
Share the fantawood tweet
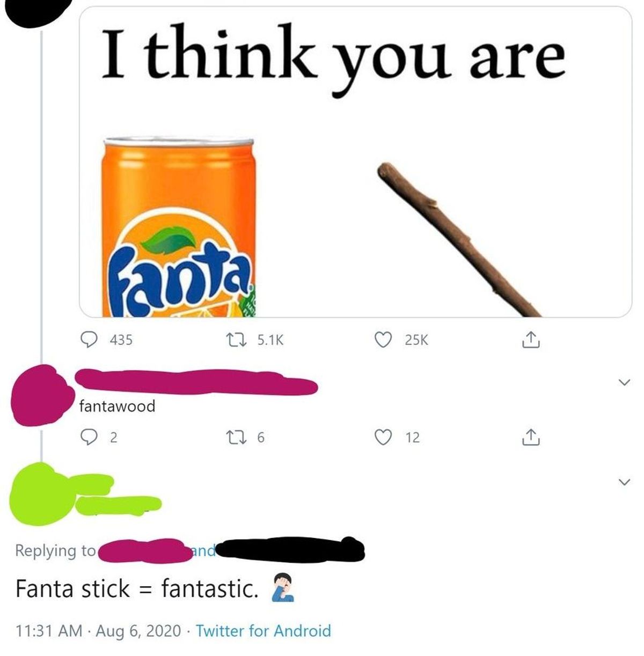point(530,438)
